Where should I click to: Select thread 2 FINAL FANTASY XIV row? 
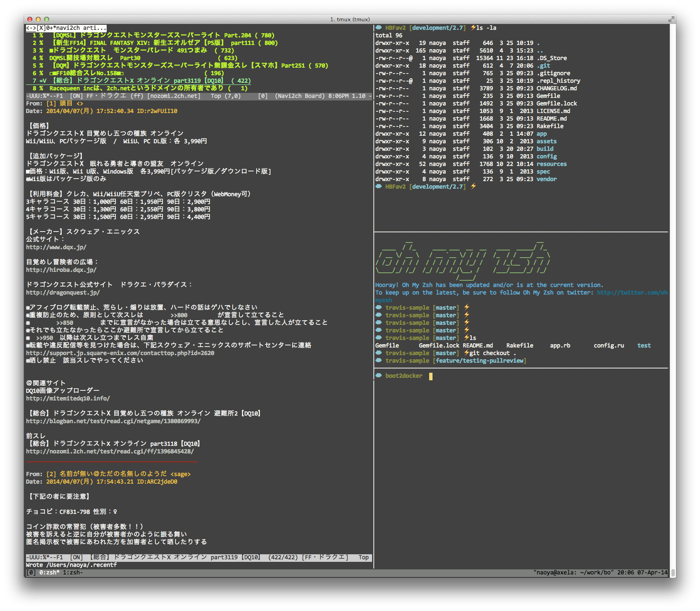[155, 43]
